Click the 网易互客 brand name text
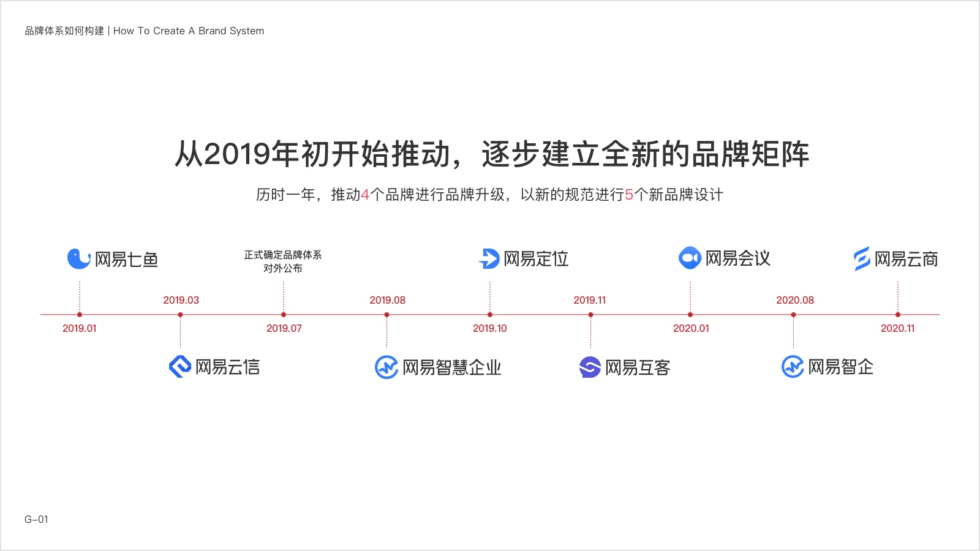The width and height of the screenshot is (980, 551). 638,367
